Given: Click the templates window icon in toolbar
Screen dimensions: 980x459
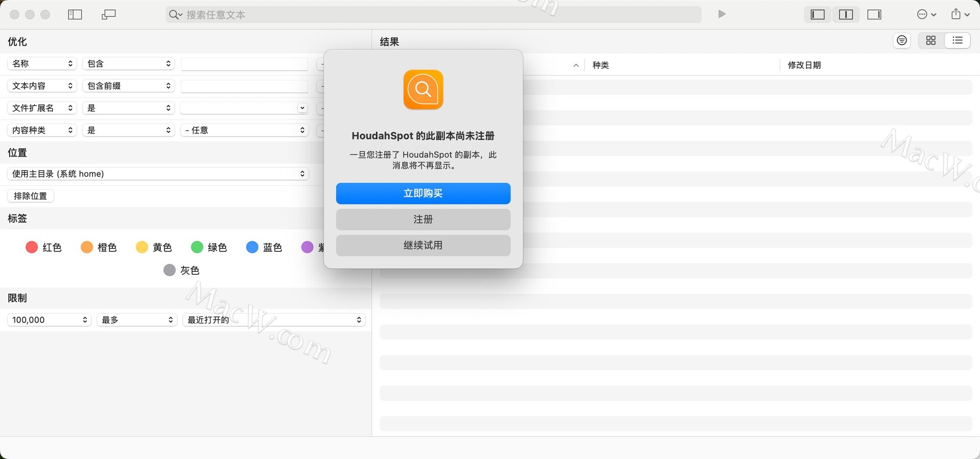Looking at the screenshot, I should [109, 14].
